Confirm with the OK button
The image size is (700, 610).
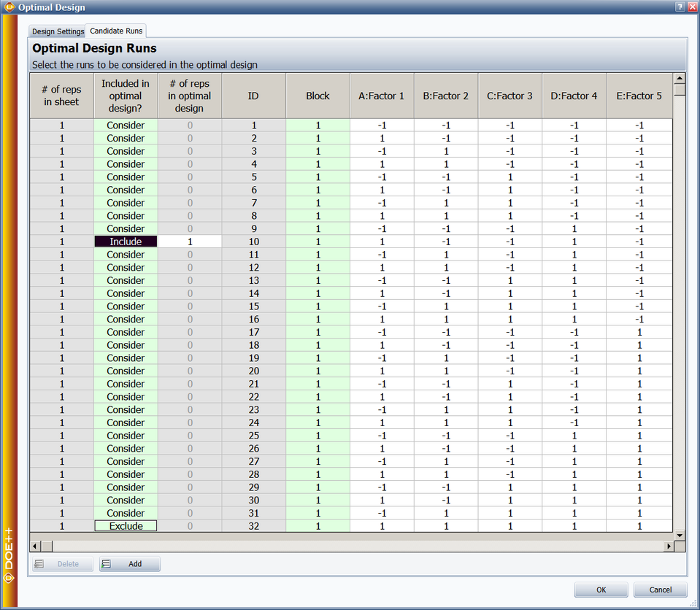pos(601,590)
